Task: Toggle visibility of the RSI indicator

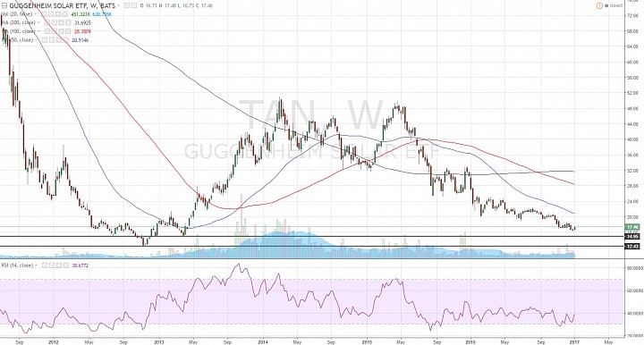Action: pos(45,265)
